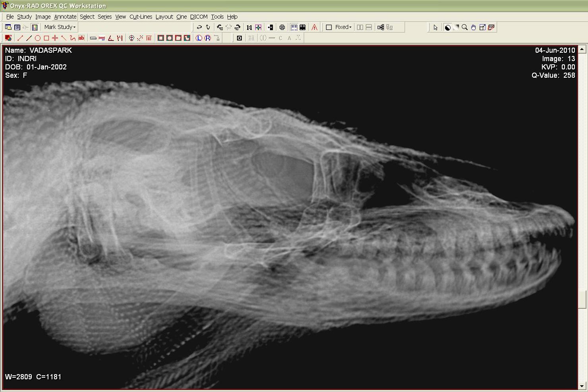Open the View menu
588x392 pixels.
120,17
